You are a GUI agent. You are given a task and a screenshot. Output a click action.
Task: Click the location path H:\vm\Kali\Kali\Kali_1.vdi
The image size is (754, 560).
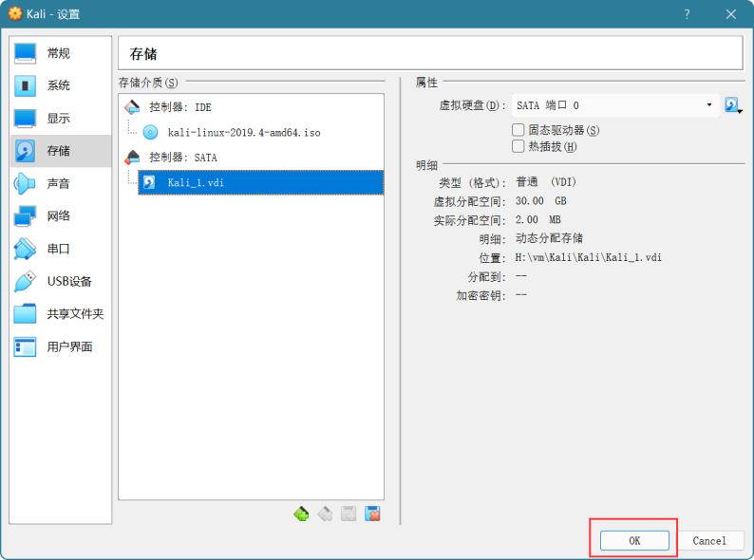[588, 257]
